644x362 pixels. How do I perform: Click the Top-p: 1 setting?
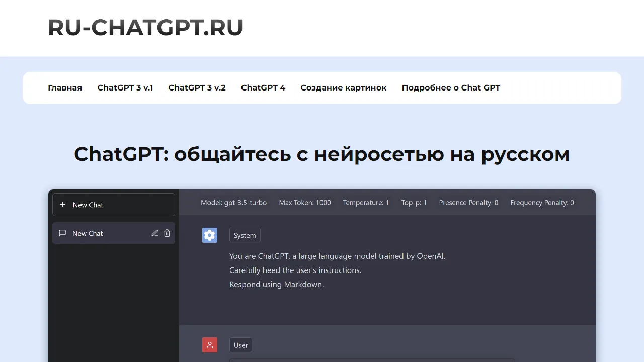414,203
